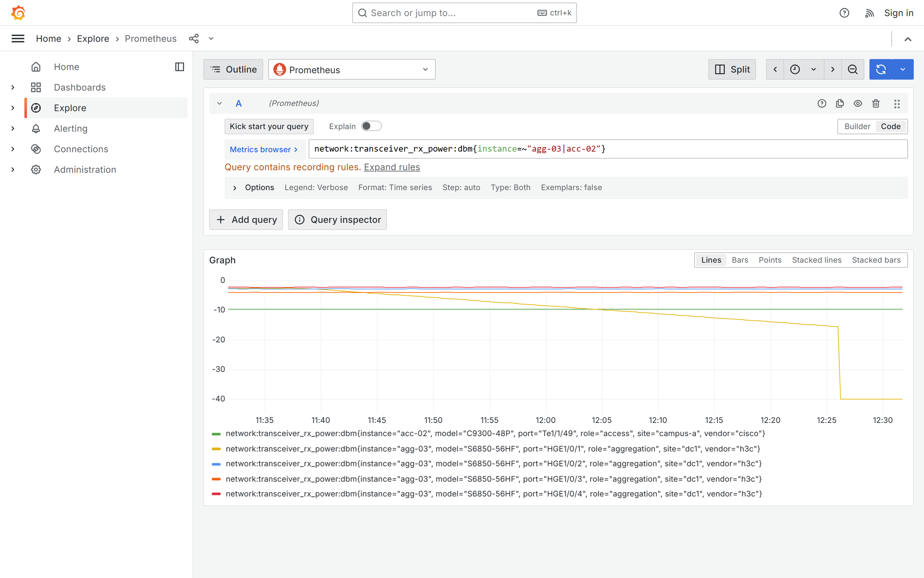Shift time range backwards arrow
This screenshot has width=924, height=578.
[775, 69]
